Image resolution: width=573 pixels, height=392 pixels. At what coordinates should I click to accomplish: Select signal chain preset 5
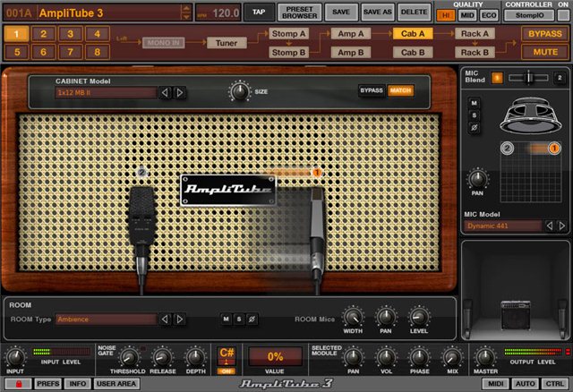click(16, 52)
